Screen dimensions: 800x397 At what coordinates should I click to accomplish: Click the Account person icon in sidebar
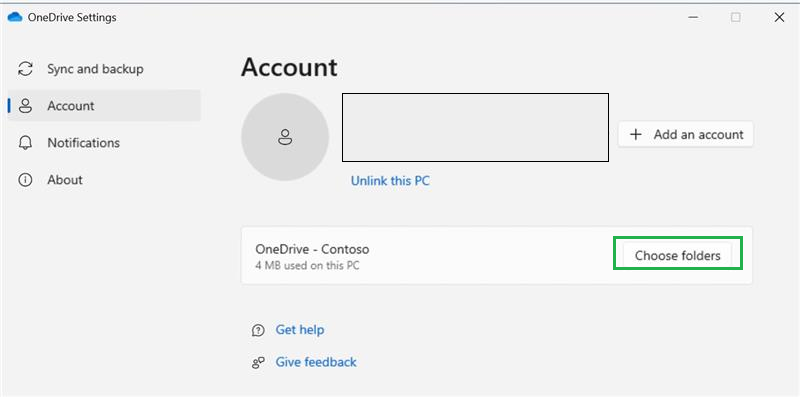(x=25, y=106)
